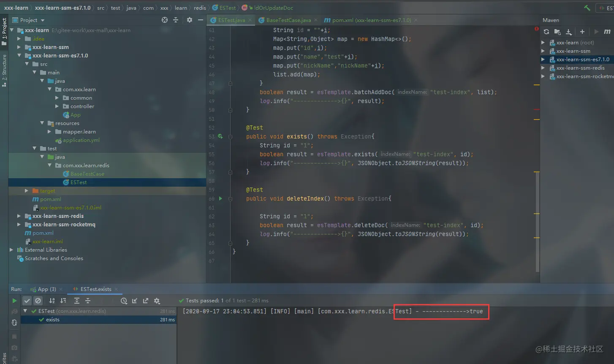Image resolution: width=614 pixels, height=364 pixels.
Task: Select the 'exists' test result row
Action: 99,320
